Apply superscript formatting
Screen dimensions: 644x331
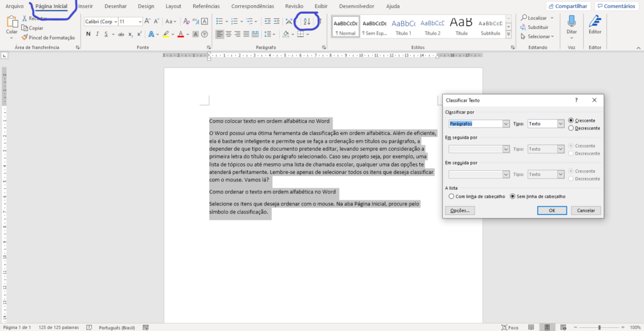[140, 34]
